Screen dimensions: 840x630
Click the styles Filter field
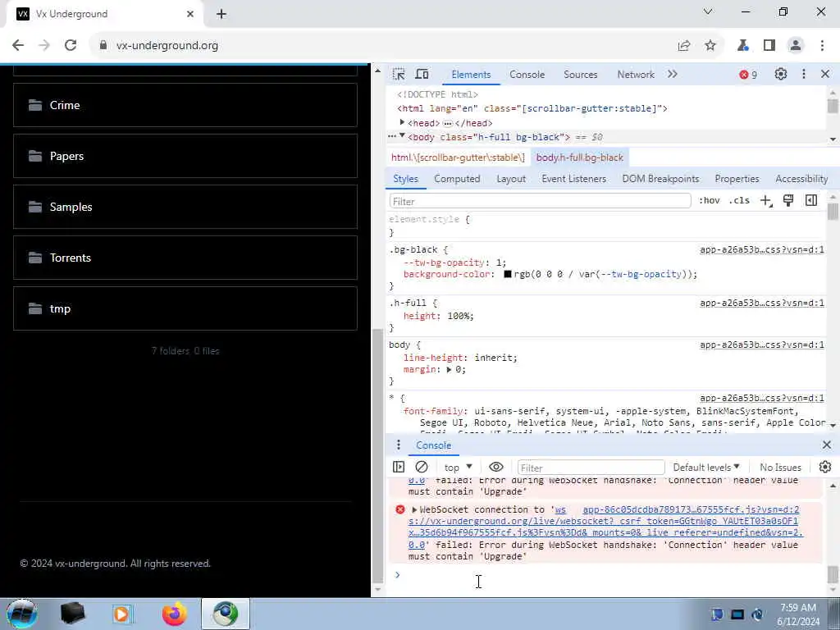[x=540, y=201]
